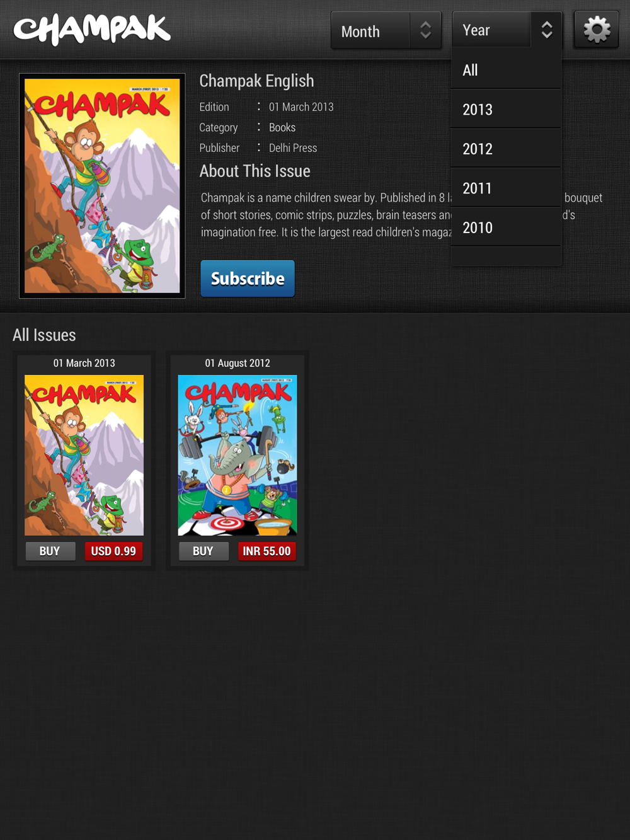This screenshot has height=840, width=630.
Task: Click the Month dropdown arrows
Action: coord(425,30)
